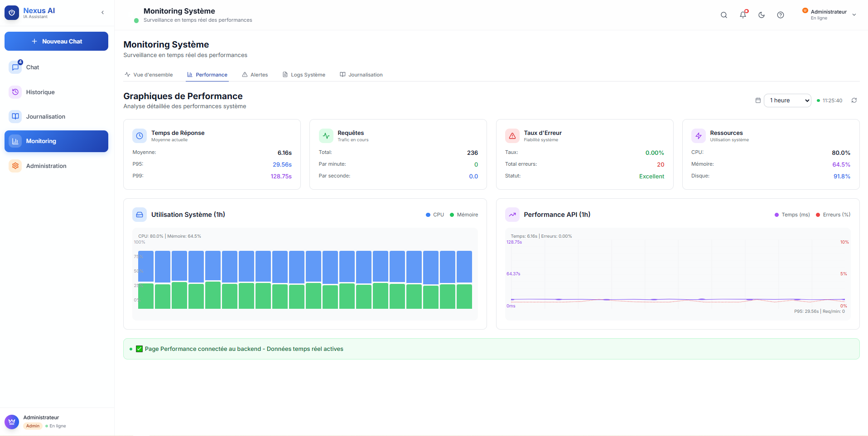Click the help question mark icon

(781, 15)
